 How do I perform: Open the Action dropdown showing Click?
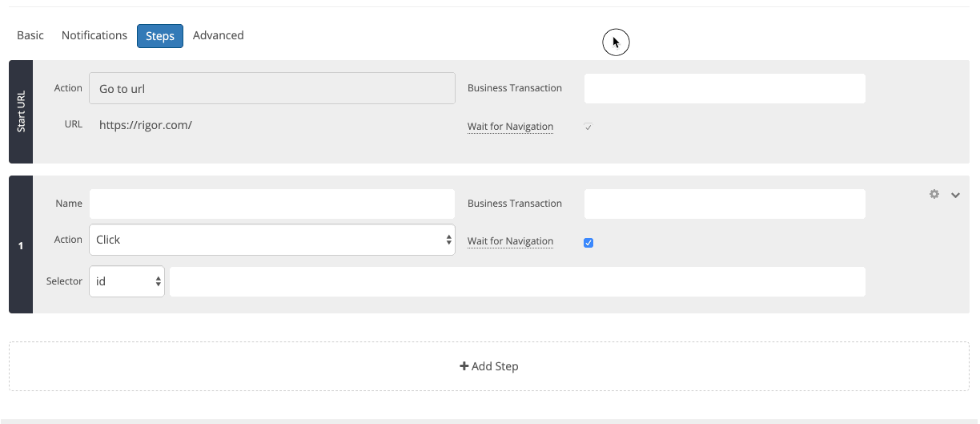pos(272,240)
